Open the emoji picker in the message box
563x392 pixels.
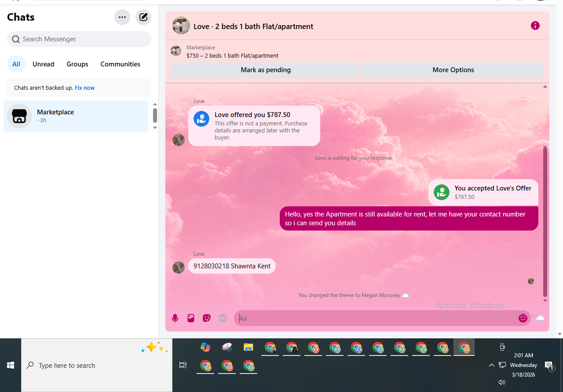[x=523, y=318]
